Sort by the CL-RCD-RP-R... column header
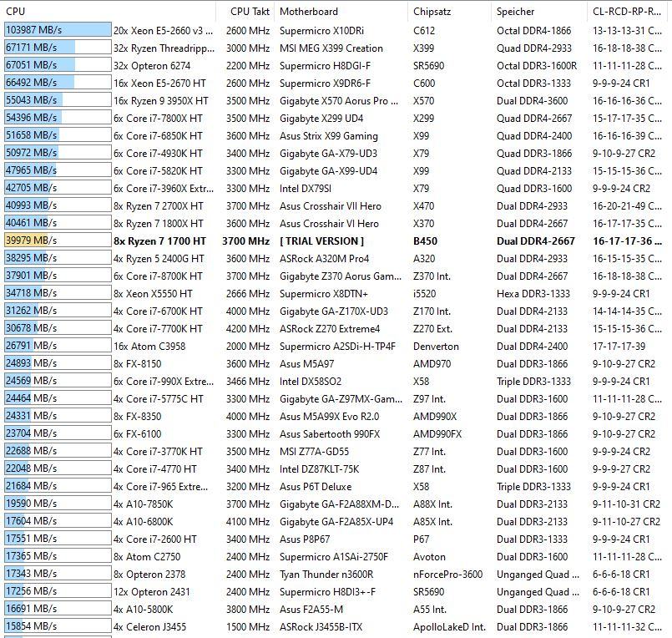The width and height of the screenshot is (672, 638). [x=627, y=12]
